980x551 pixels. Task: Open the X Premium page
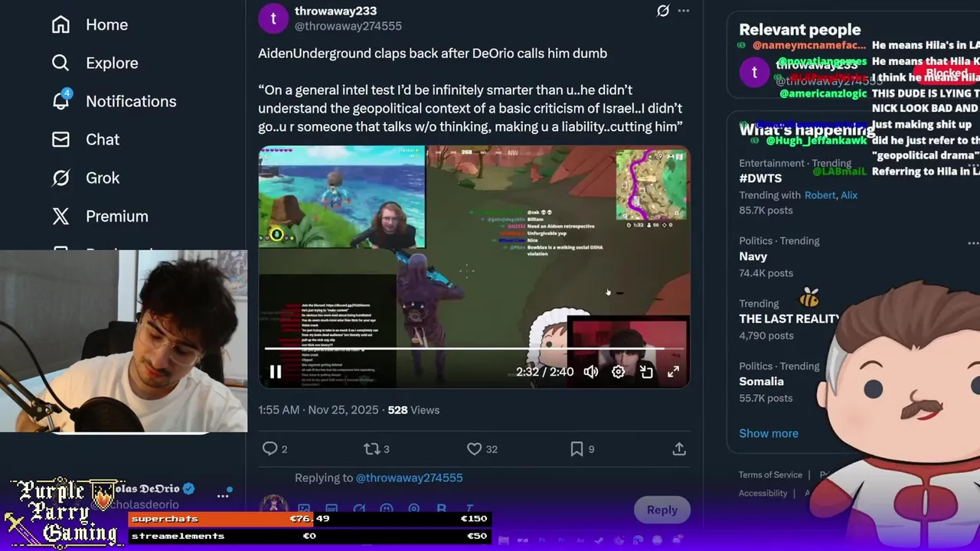click(x=100, y=216)
